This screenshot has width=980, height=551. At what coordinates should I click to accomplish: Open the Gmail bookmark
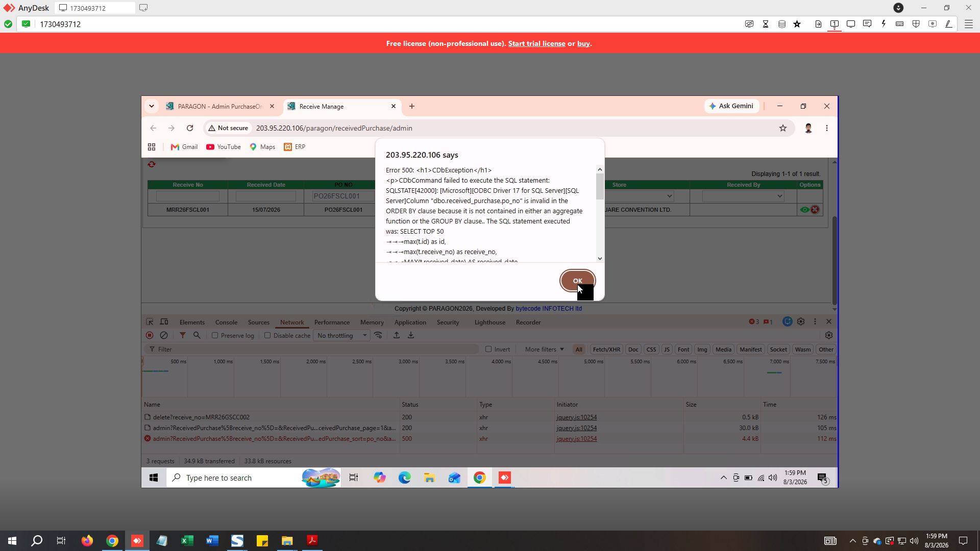coord(184,147)
